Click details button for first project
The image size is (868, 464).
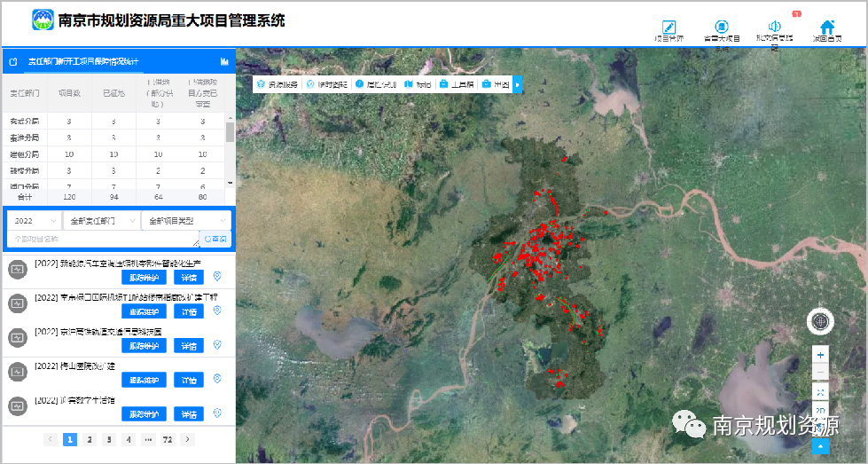pyautogui.click(x=189, y=278)
